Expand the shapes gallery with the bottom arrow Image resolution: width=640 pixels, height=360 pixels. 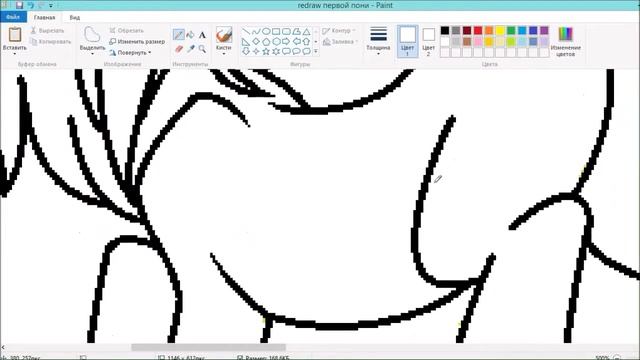pos(316,51)
